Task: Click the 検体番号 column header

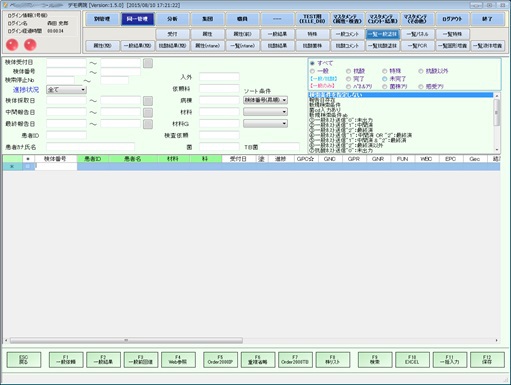Action: coord(55,159)
